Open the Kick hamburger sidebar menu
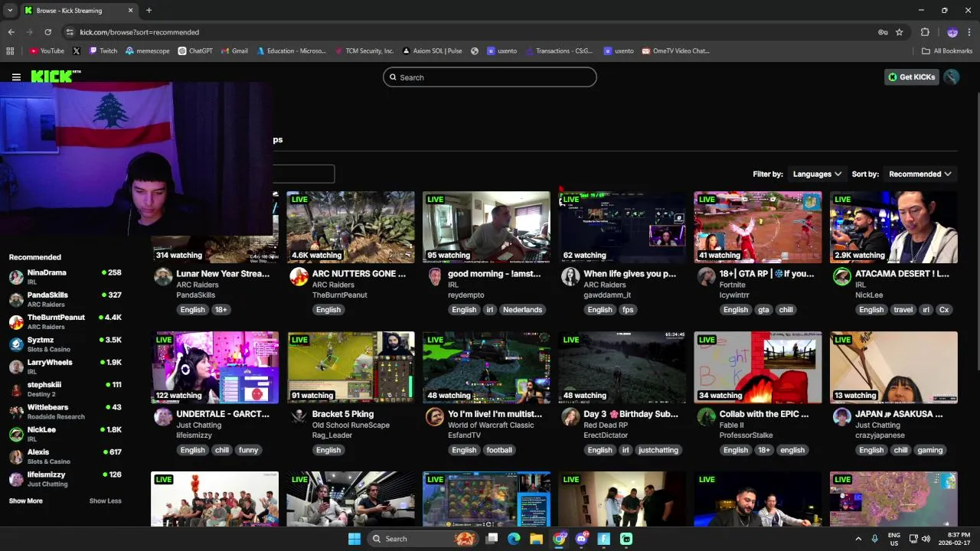The width and height of the screenshot is (980, 551). click(16, 77)
